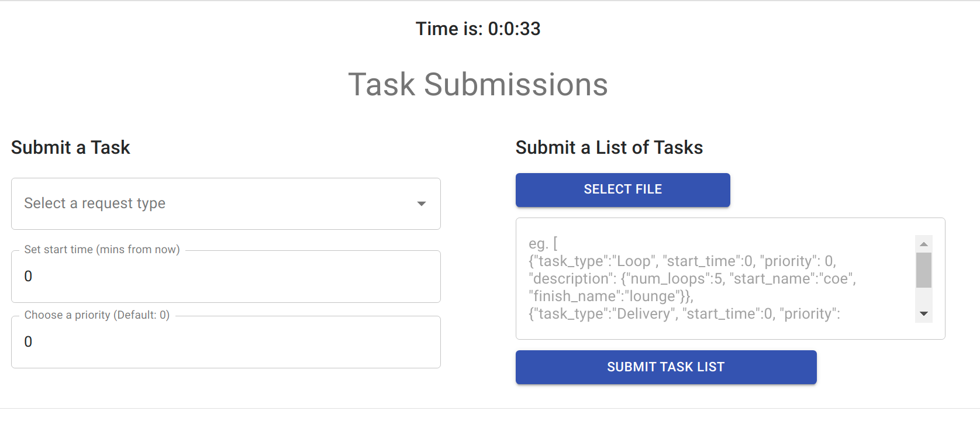The width and height of the screenshot is (980, 421).
Task: Click the Submit a List of Tasks heading
Action: [x=609, y=147]
